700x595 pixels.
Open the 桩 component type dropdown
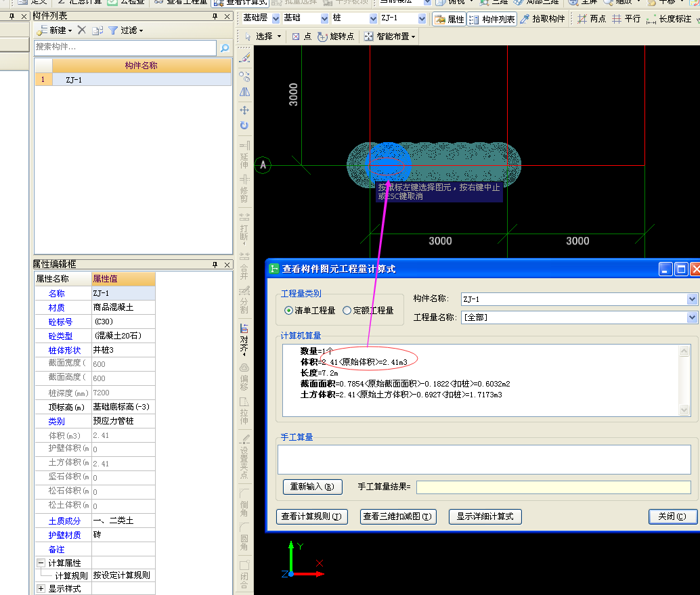373,19
